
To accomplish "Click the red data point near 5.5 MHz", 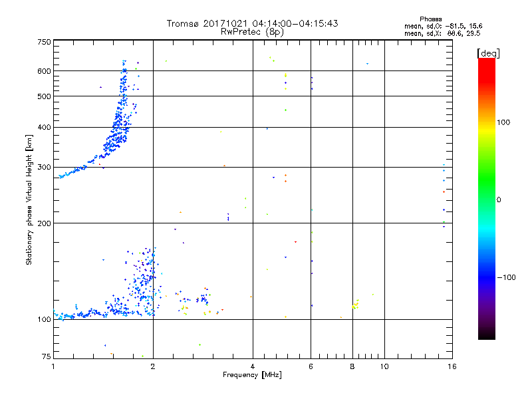I will [295, 242].
